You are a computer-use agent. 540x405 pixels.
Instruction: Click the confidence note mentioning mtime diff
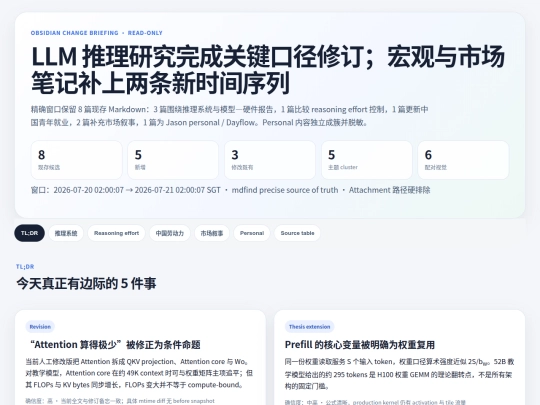[120, 401]
